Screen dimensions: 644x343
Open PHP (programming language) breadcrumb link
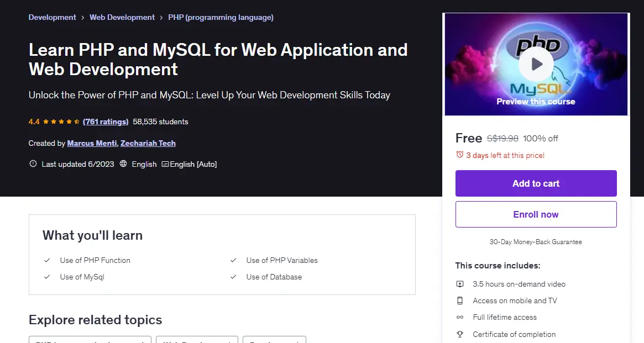221,17
